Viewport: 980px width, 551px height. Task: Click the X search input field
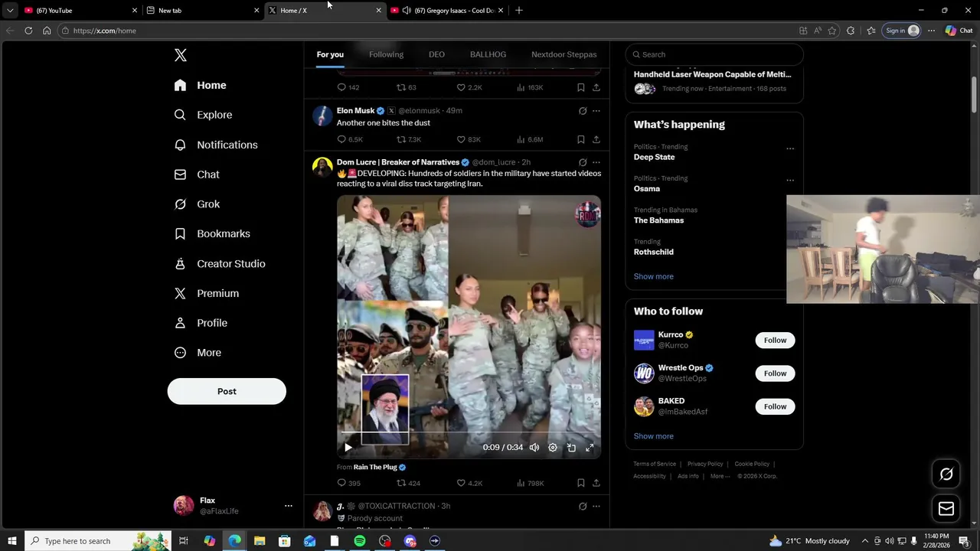[x=714, y=54]
